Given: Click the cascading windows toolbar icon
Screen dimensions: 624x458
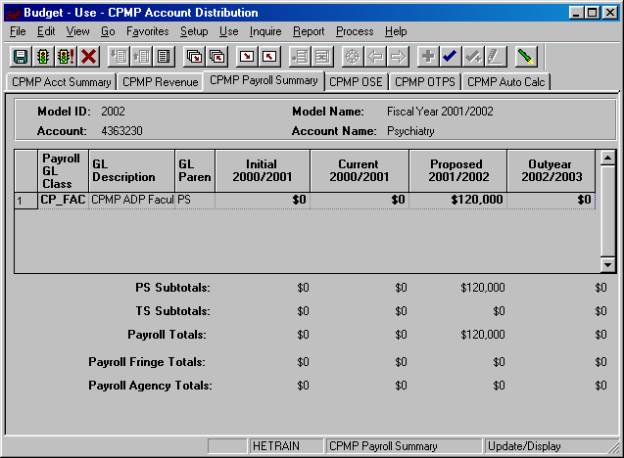Looking at the screenshot, I should pyautogui.click(x=193, y=56).
